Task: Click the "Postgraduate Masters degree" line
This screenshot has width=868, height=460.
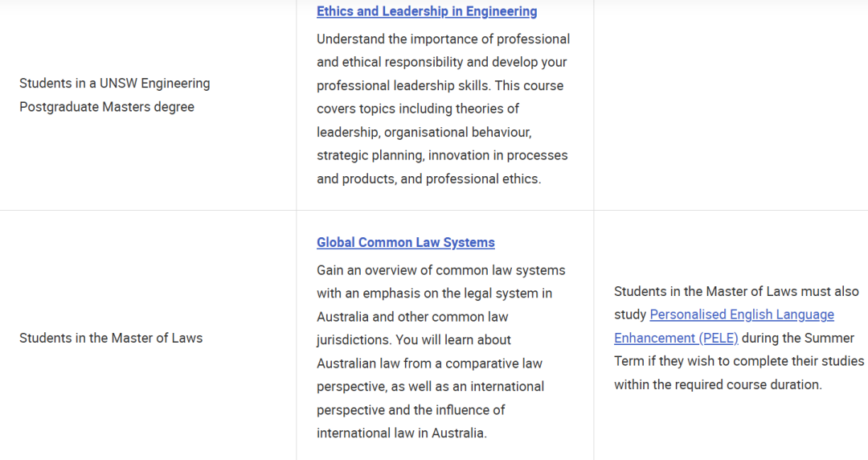Action: click(107, 106)
